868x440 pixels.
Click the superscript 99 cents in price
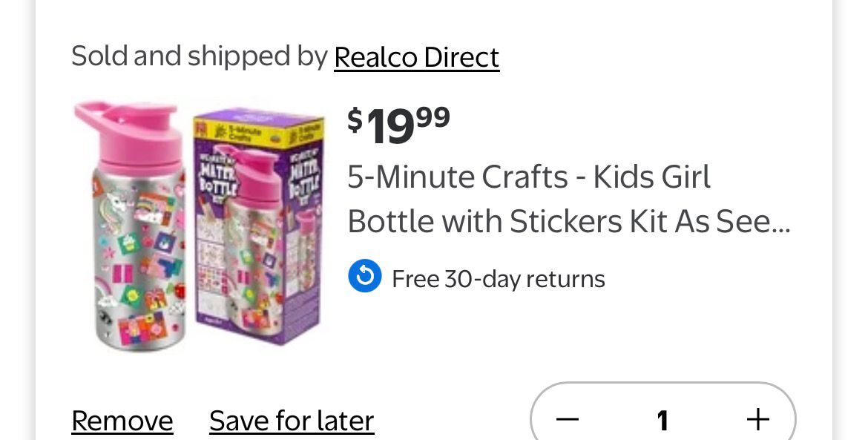pyautogui.click(x=433, y=115)
